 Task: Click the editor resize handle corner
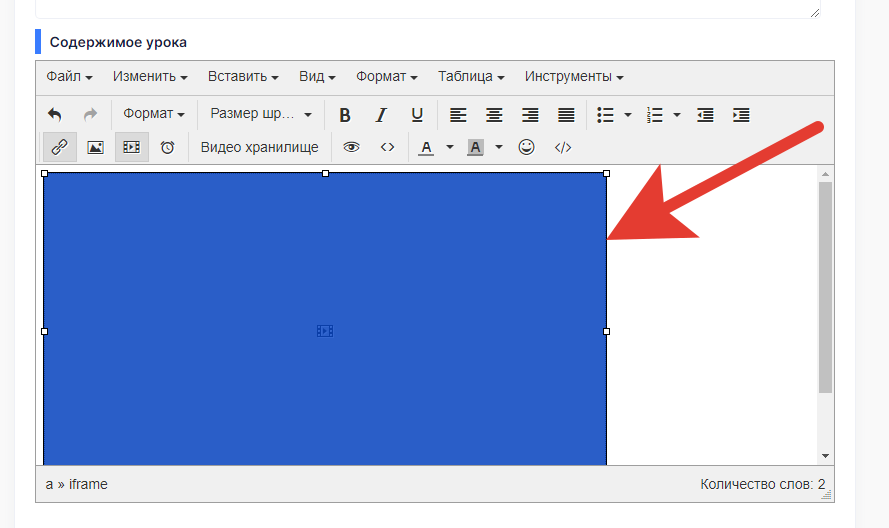[x=827, y=495]
